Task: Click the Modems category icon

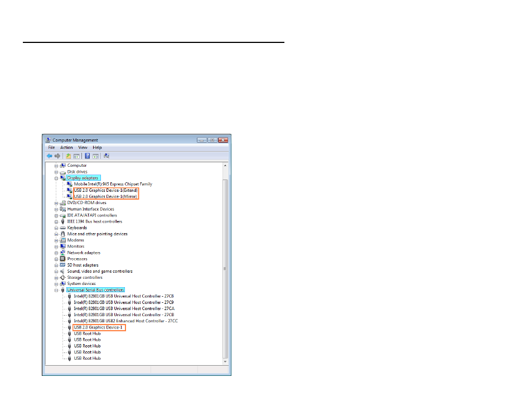Action: [63, 240]
